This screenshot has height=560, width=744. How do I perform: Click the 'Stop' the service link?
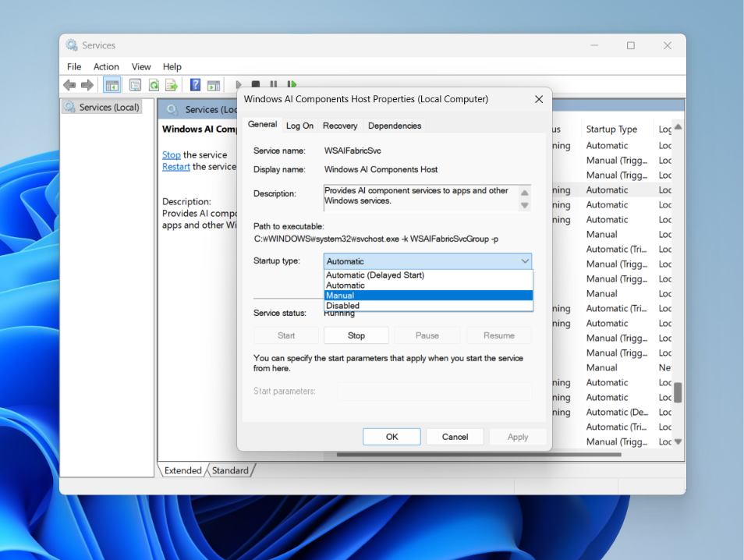172,154
